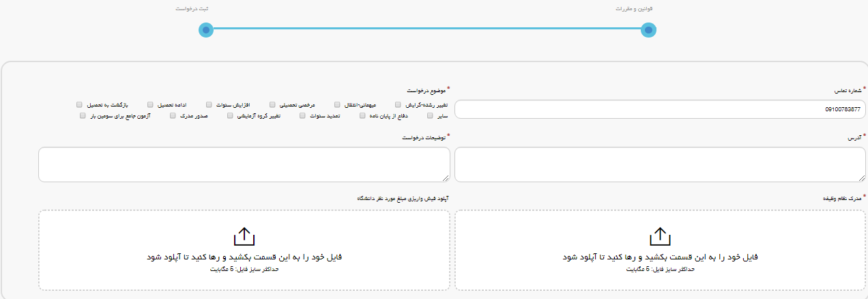The image size is (868, 299).
Task: Tick the صدور مدرک checkbox
Action: point(173,116)
